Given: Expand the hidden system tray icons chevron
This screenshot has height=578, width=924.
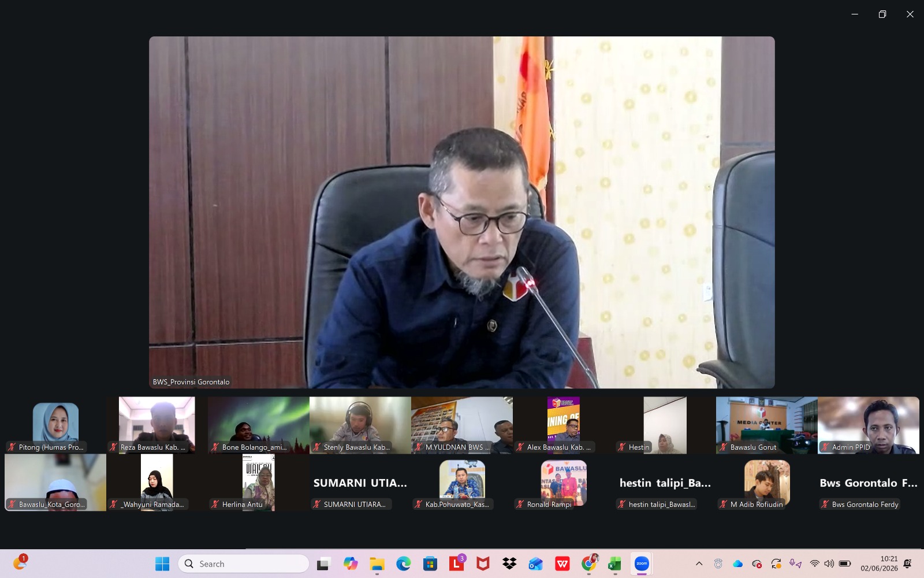Looking at the screenshot, I should point(699,564).
